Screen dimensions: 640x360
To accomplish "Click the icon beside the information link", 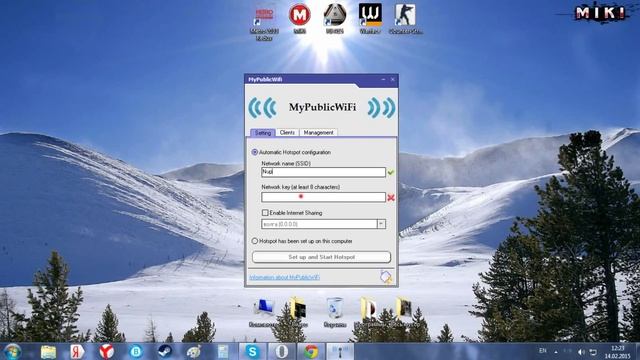I will [x=386, y=276].
